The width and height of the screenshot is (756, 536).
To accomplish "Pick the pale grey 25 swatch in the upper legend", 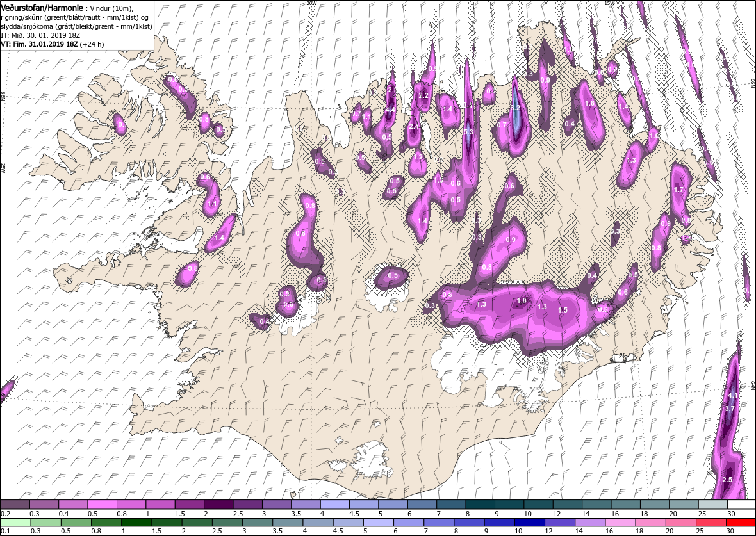I will (714, 504).
